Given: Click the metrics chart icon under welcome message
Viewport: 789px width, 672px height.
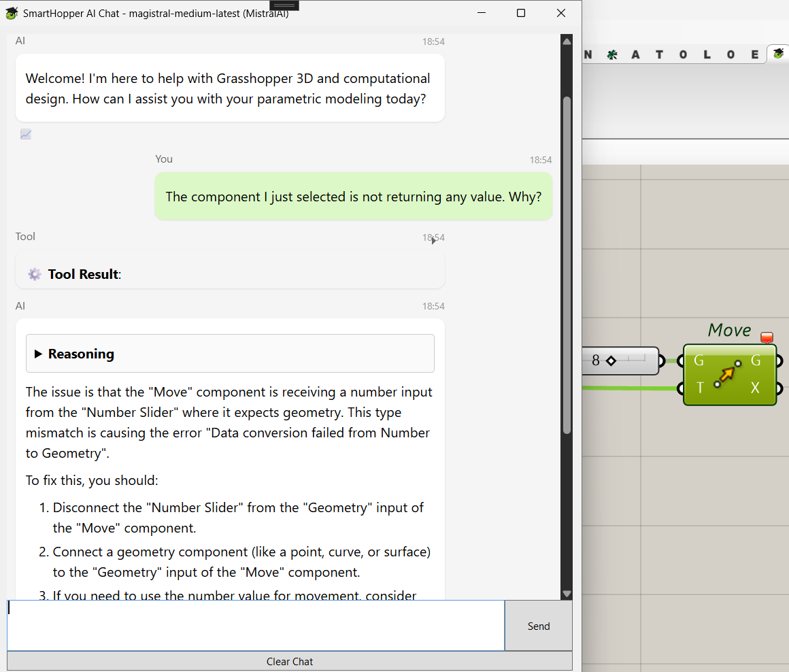Looking at the screenshot, I should coord(26,135).
